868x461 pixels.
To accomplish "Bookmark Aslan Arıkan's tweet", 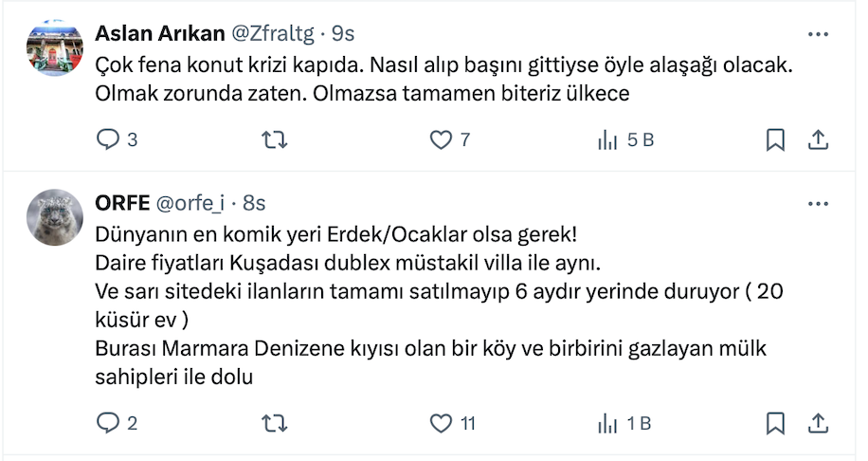I will click(775, 140).
